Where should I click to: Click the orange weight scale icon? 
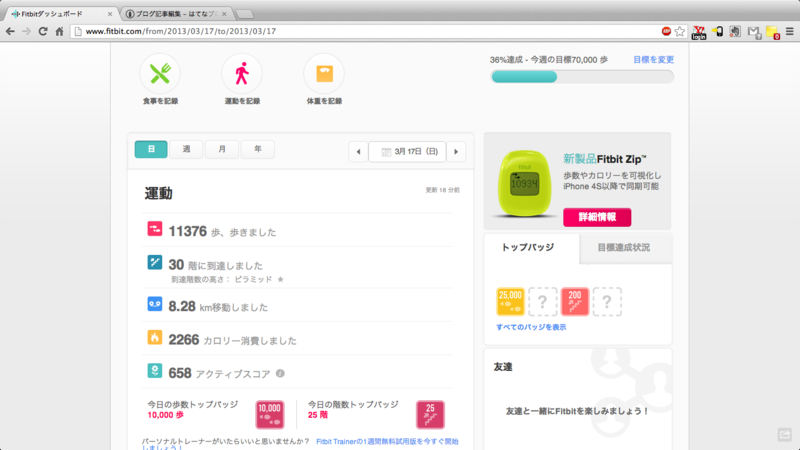[324, 73]
